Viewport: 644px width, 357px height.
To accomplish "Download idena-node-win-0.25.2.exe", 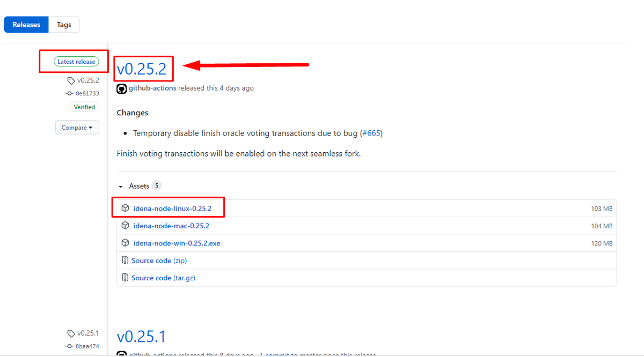I will pos(177,243).
